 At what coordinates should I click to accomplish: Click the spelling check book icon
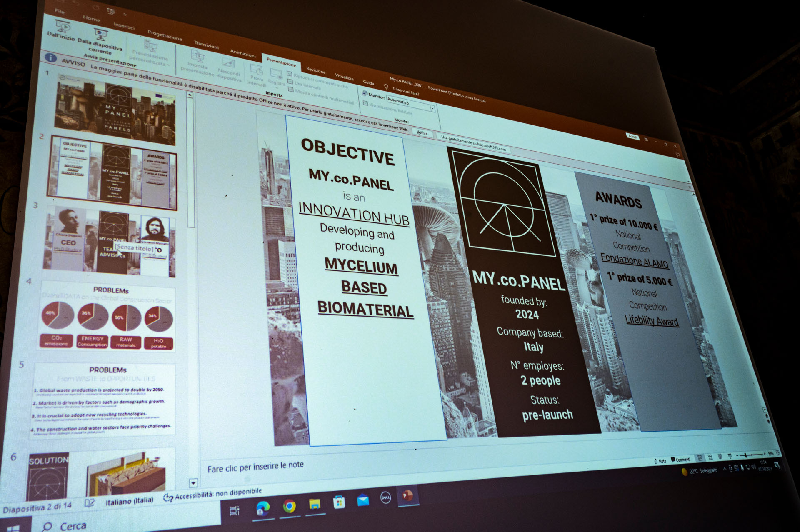pos(90,503)
